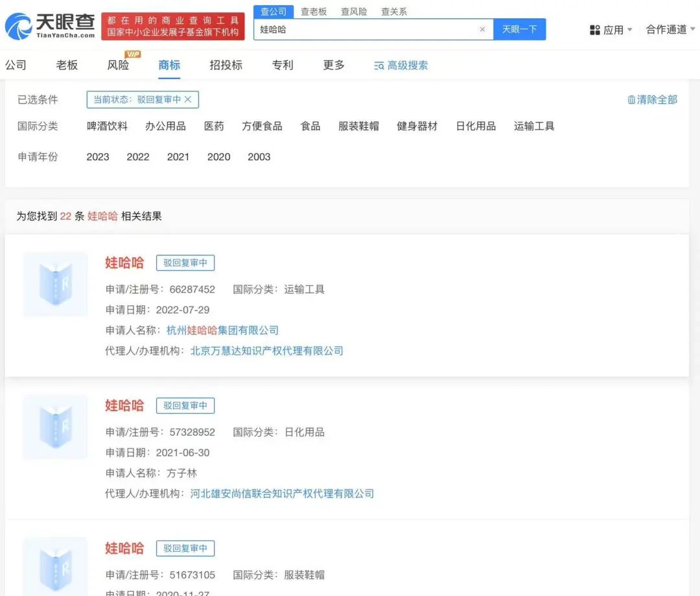
Task: Open applicant 杭州娃哈哈集团有限公司
Action: click(222, 330)
